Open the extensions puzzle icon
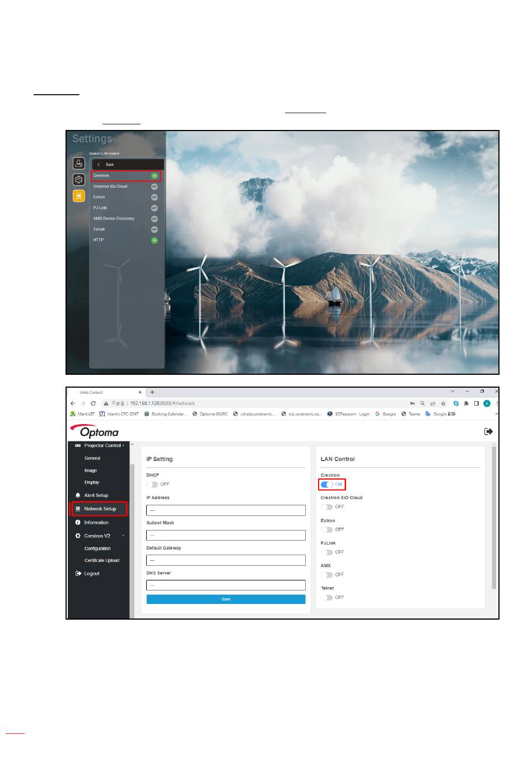This screenshot has height=758, width=532. pyautogui.click(x=466, y=403)
